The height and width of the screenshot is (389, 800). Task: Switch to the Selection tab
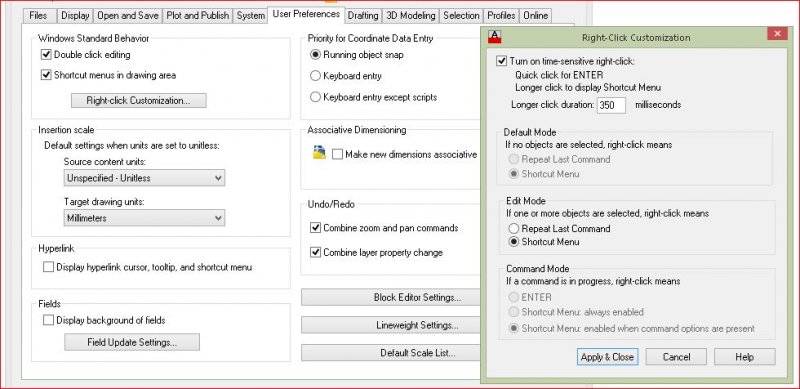461,15
